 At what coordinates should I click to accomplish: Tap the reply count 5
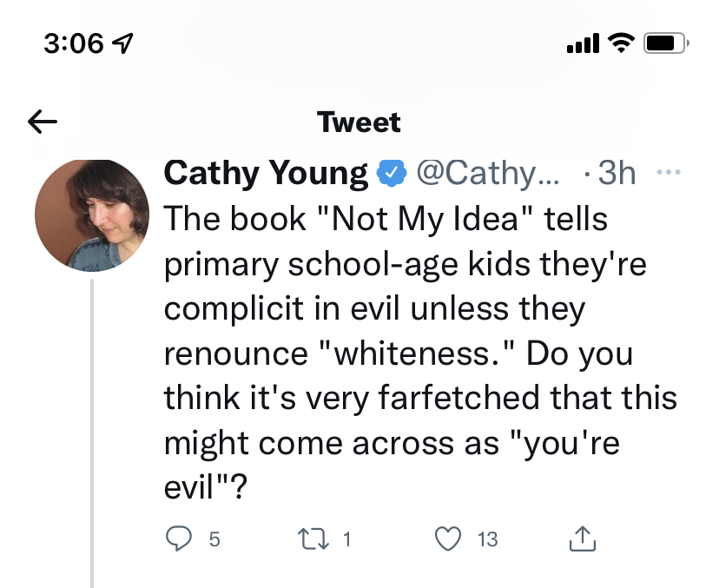pos(214,539)
